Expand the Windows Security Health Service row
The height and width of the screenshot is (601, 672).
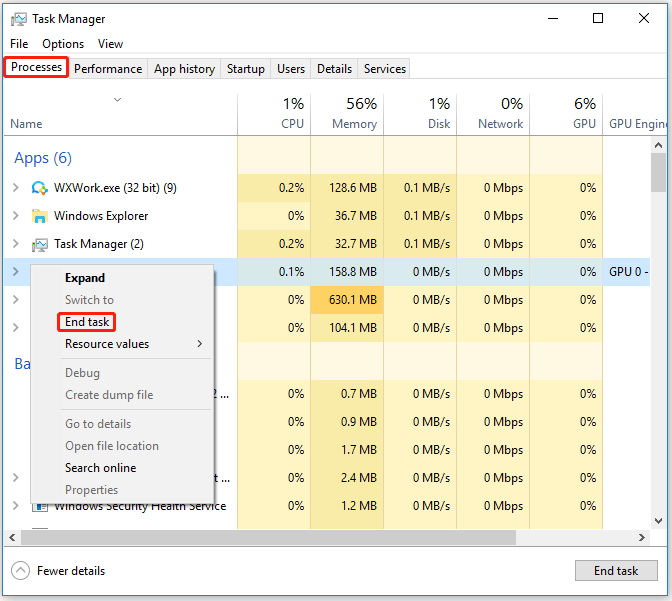[16, 505]
